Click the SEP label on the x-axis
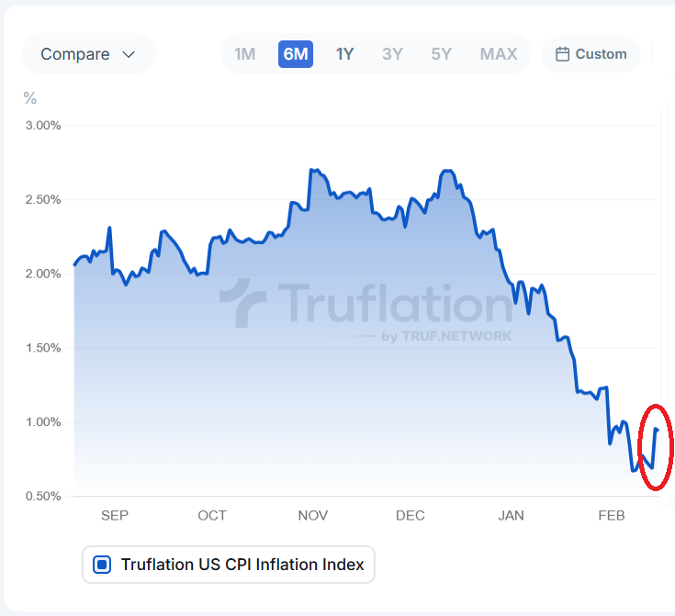Viewport: 675px width, 616px height. tap(115, 515)
